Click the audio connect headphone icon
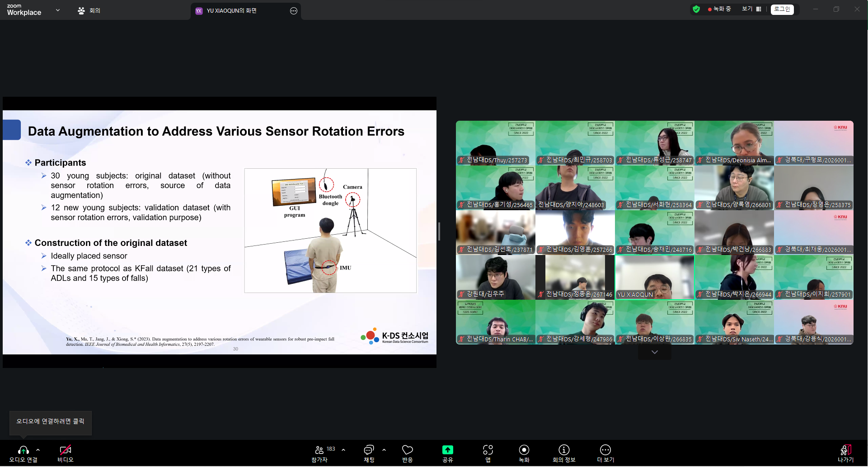 (x=23, y=450)
